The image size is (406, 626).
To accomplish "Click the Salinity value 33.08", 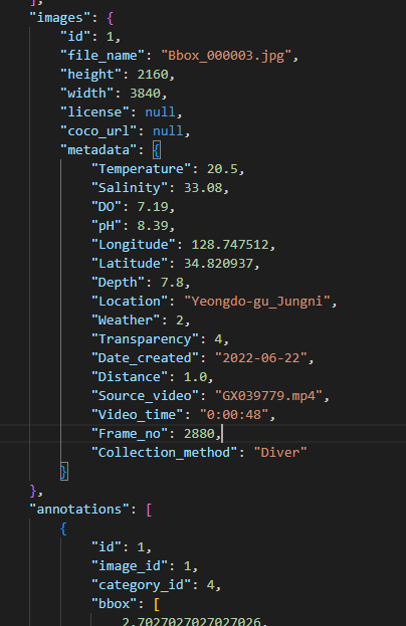I will pos(203,188).
